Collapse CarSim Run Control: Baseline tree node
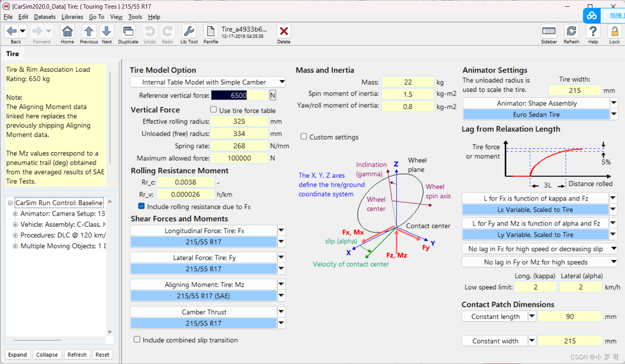This screenshot has height=364, width=625. point(10,203)
